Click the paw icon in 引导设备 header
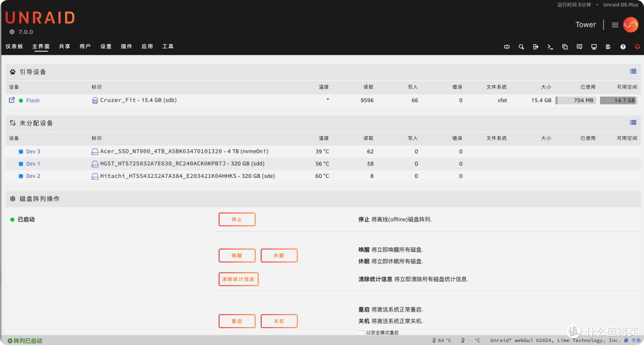This screenshot has height=345, width=644. tap(13, 72)
